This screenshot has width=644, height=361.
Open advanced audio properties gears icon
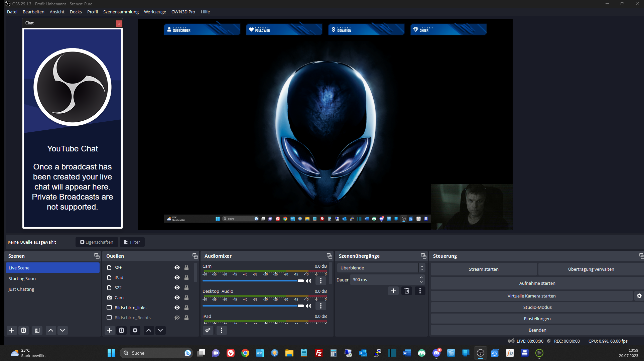(x=208, y=330)
